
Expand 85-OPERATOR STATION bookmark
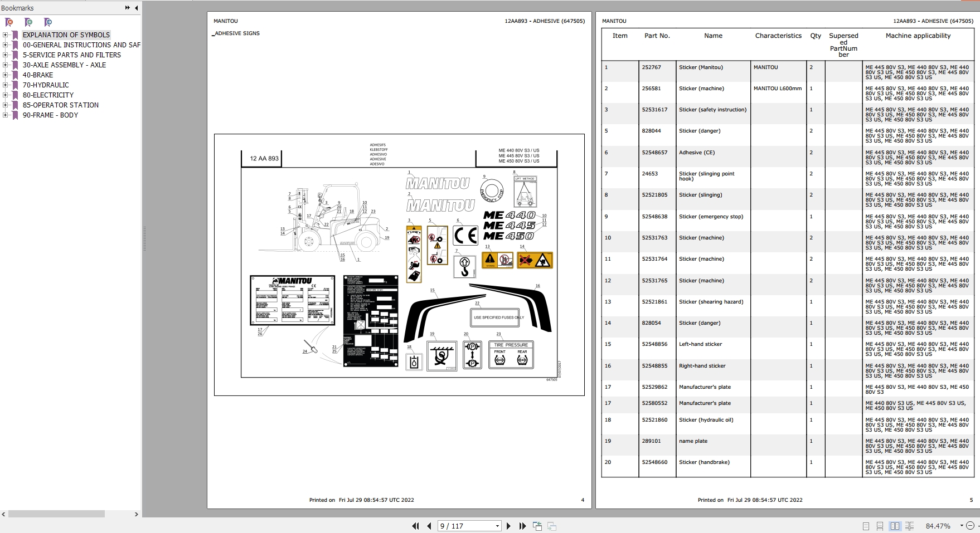point(6,105)
